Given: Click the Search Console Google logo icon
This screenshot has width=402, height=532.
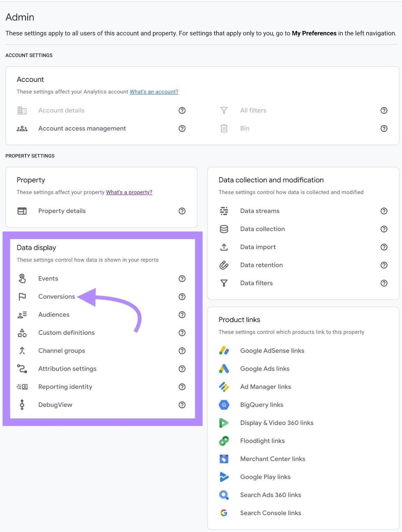Looking at the screenshot, I should click(224, 513).
